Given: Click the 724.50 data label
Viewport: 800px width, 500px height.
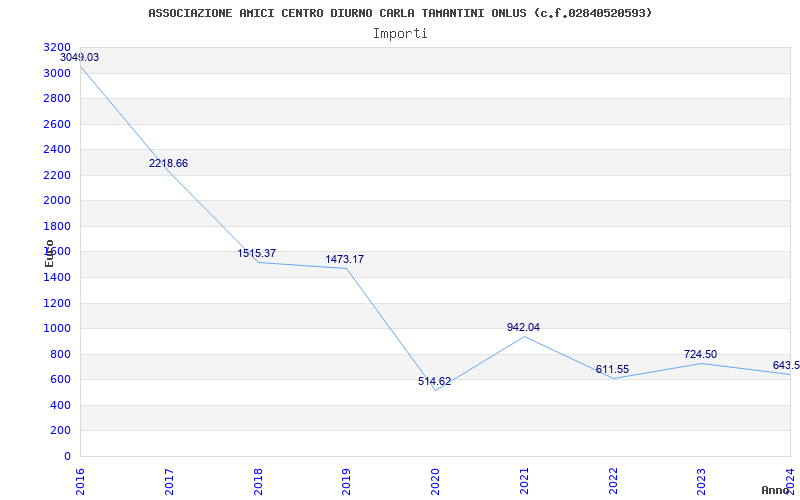Looking at the screenshot, I should coord(700,354).
